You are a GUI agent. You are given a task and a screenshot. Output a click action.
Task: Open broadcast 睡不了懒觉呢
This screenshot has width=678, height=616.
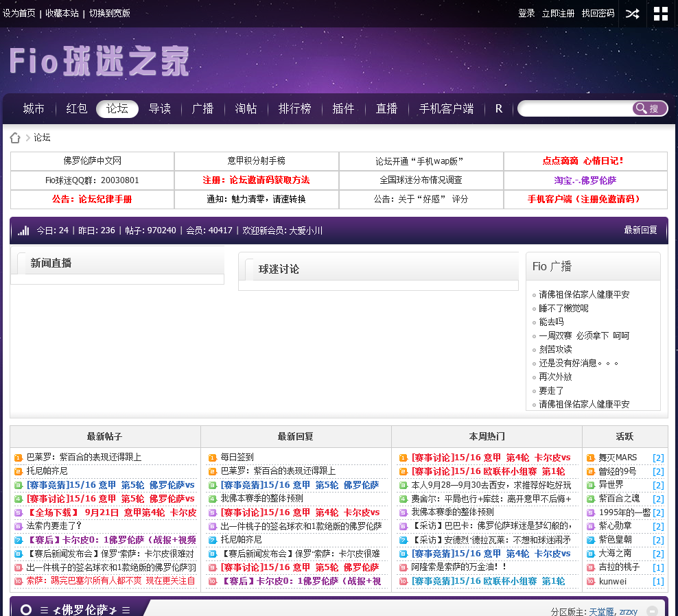coord(563,308)
